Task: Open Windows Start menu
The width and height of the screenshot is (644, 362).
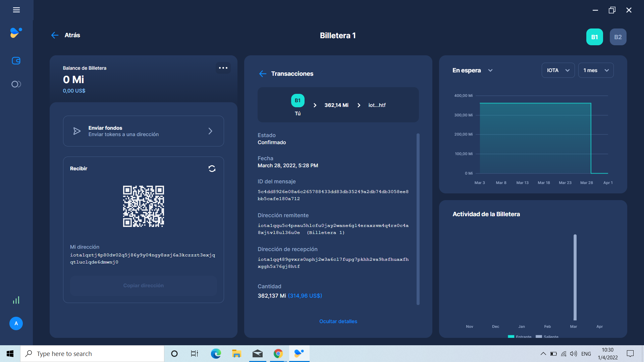Action: [x=10, y=354]
